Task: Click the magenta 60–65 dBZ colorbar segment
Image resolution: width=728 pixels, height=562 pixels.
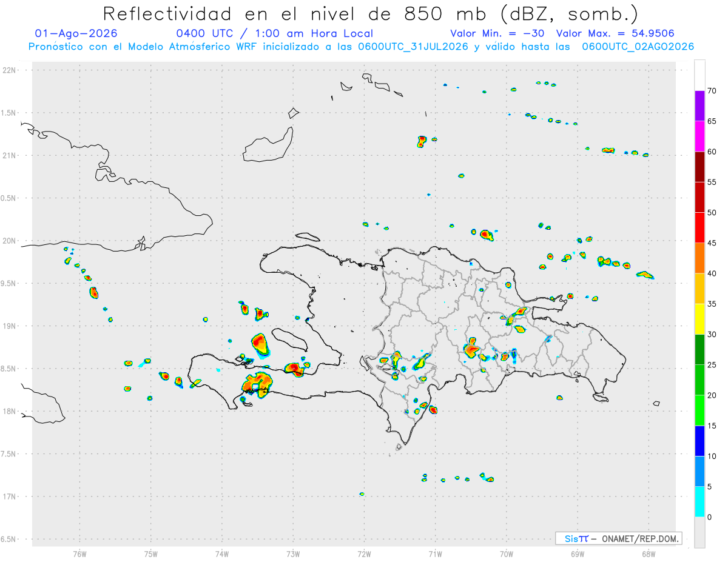Action: pos(699,136)
